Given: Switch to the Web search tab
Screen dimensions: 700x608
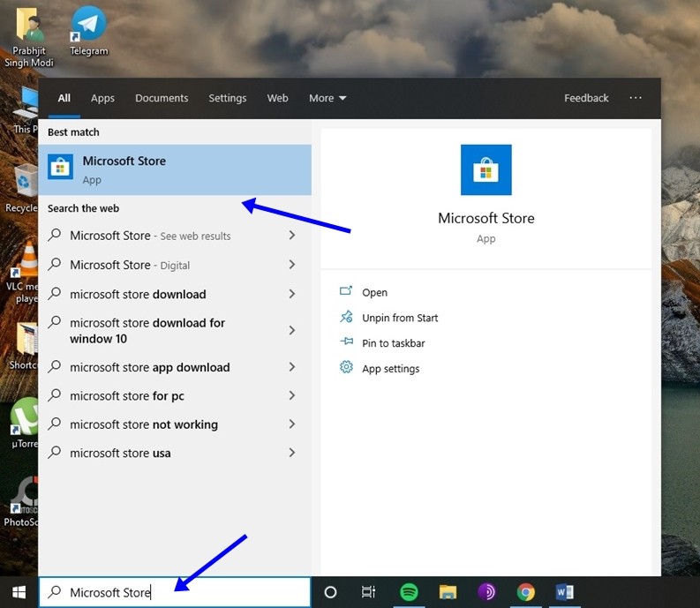Looking at the screenshot, I should point(277,98).
